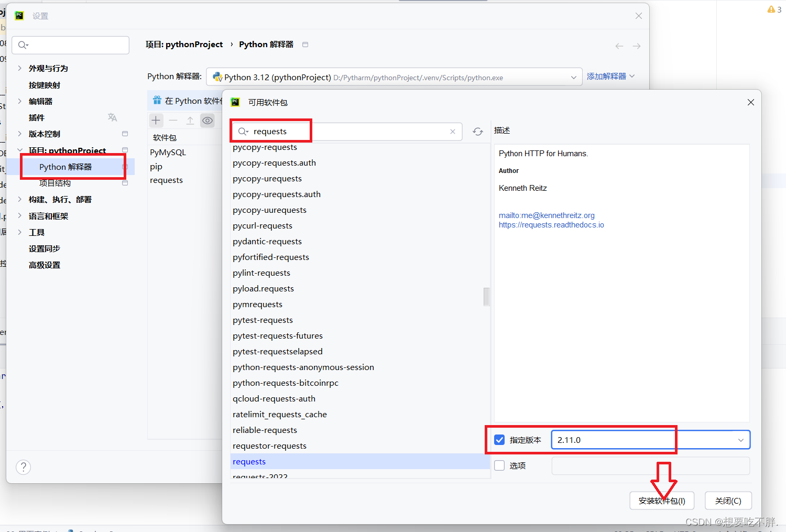Click the reload package list icon
Screen dimensions: 786x532
(x=478, y=132)
